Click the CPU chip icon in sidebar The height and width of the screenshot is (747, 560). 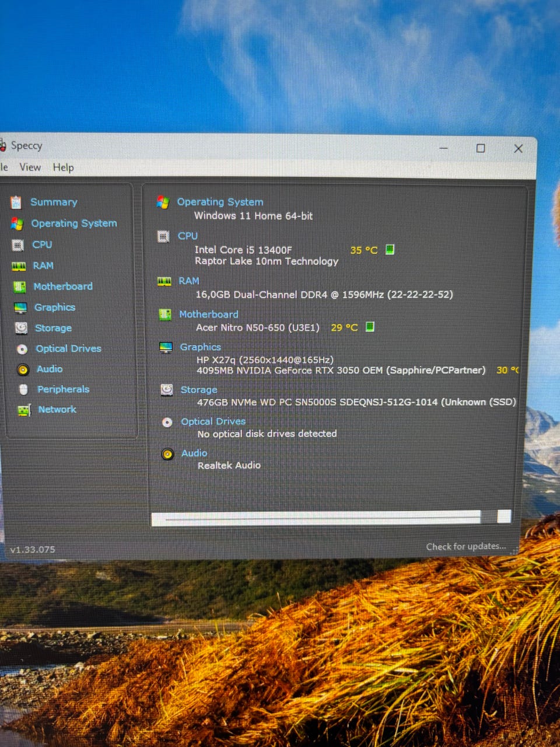coord(18,245)
